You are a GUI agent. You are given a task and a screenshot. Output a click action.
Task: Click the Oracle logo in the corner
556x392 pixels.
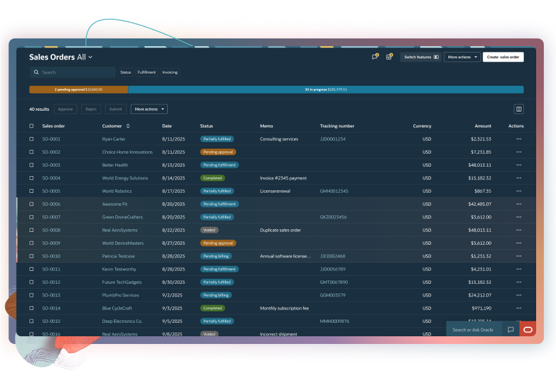pos(527,329)
